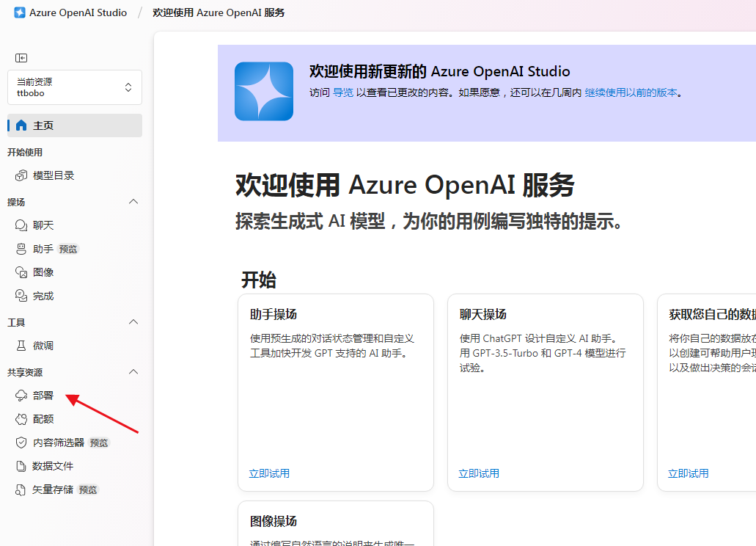Click the shield icon for 内容筛选器
Viewport: 756px width, 546px height.
coord(21,443)
